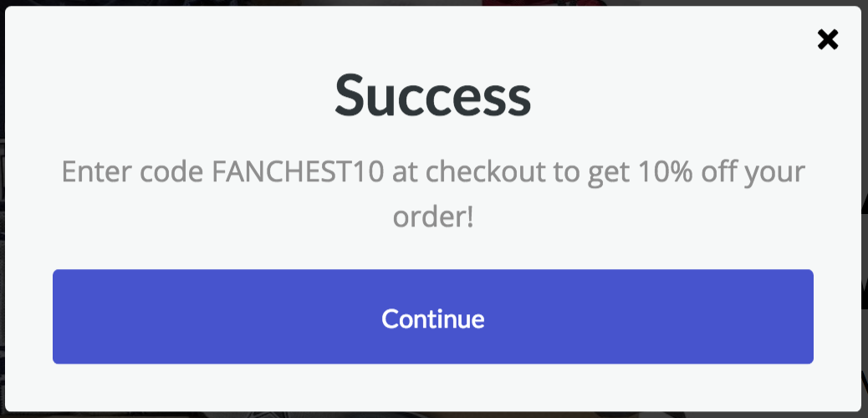Click the dark backdrop left of the dialog
The image size is (868, 418).
[x=3, y=209]
